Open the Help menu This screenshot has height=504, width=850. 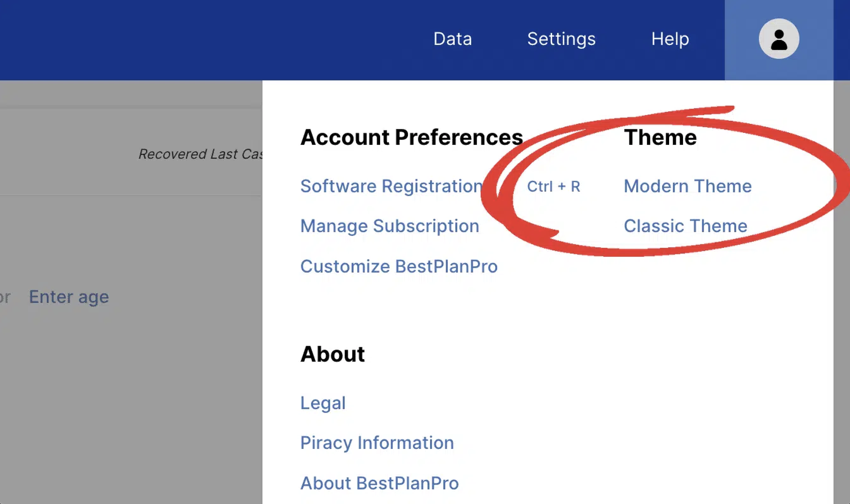(670, 39)
